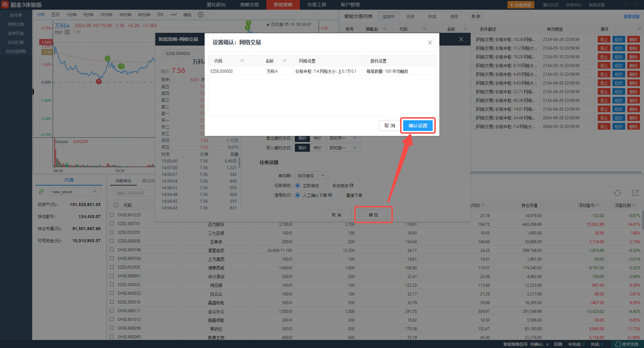This screenshot has height=348, width=644.
Task: Click column menu icon in 代码 header
Action: tap(242, 60)
